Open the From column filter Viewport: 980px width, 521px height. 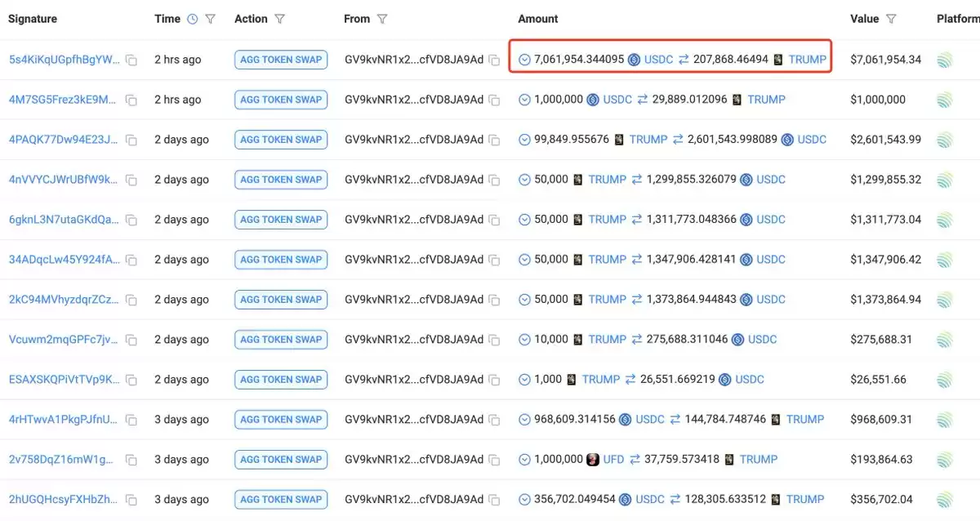382,19
